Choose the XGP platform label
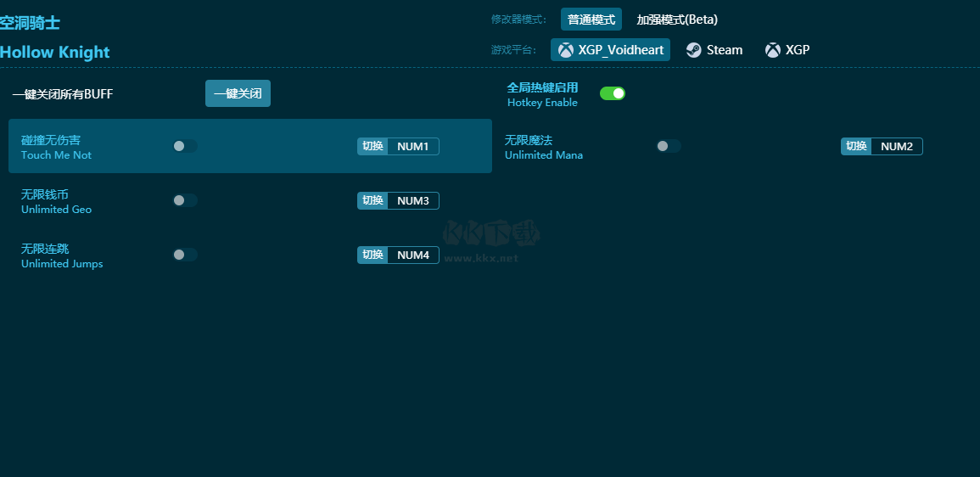Screen dimensions: 980x477 798,50
